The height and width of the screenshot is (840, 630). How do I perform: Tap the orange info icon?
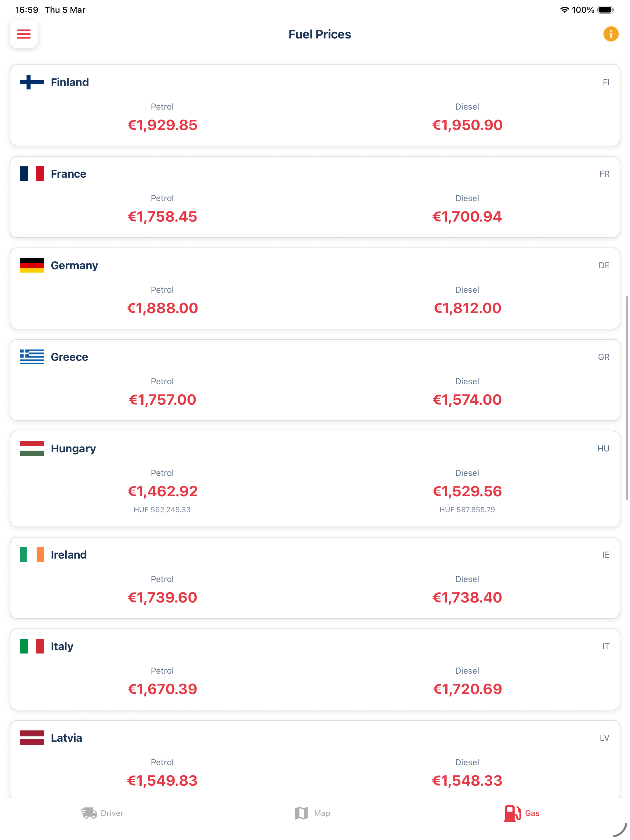tap(611, 34)
